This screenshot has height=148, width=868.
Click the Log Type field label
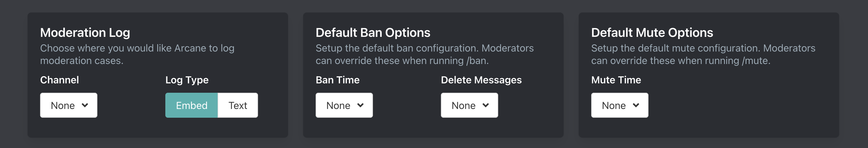coord(187,80)
